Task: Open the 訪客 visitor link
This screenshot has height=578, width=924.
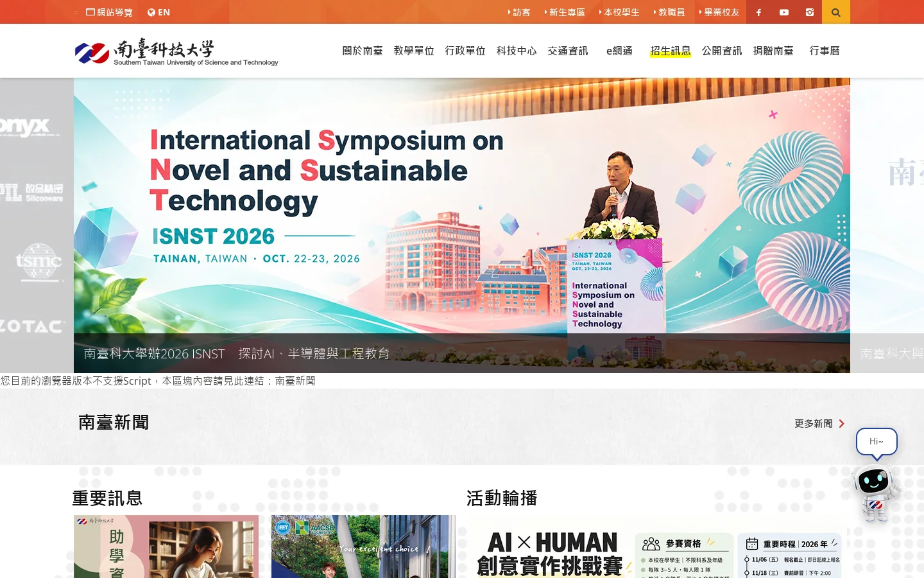Action: (519, 12)
